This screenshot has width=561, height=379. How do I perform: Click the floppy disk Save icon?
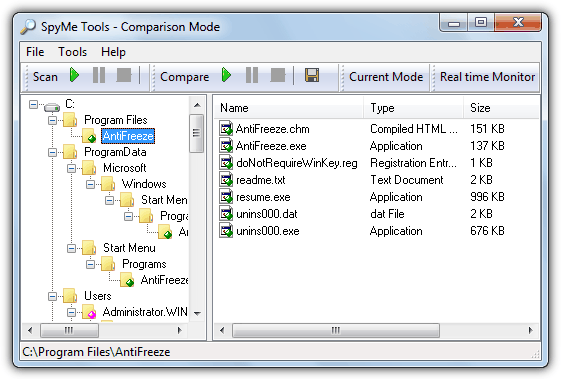[312, 76]
